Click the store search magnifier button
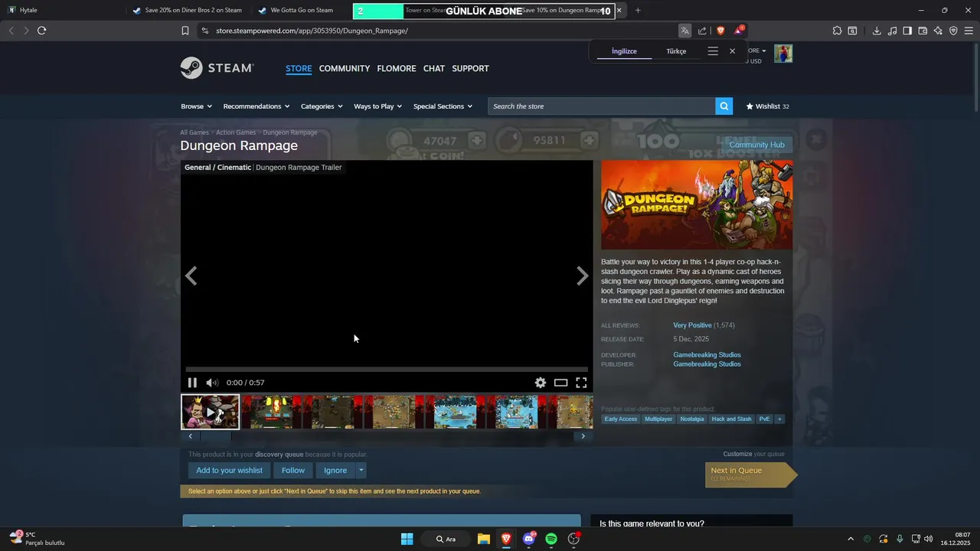 pos(724,106)
